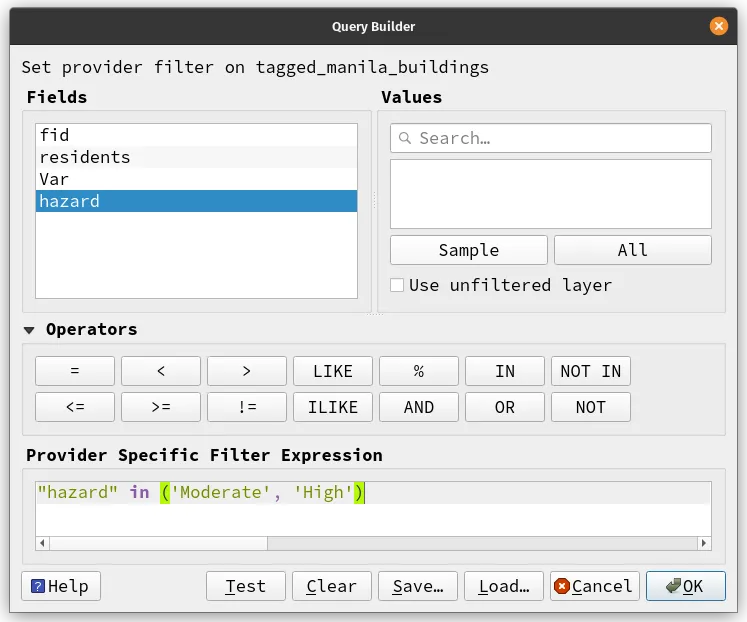Click the Test query button
This screenshot has height=622, width=747.
245,586
